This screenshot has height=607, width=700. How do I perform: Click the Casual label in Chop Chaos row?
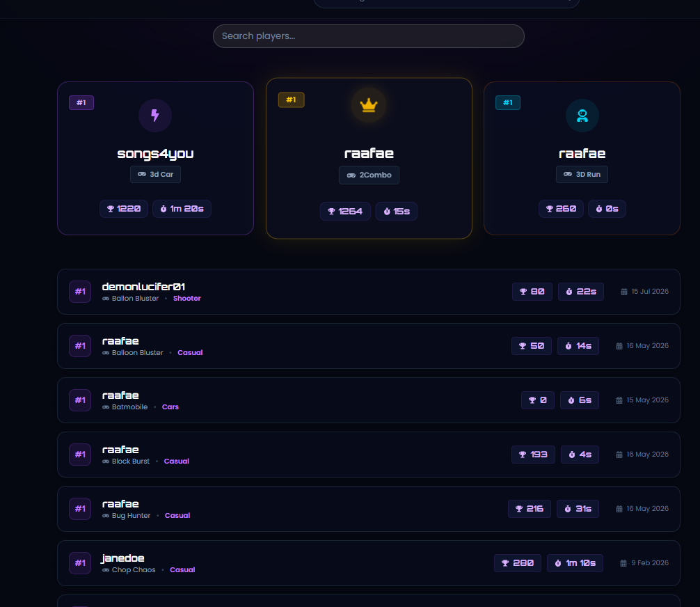point(182,570)
